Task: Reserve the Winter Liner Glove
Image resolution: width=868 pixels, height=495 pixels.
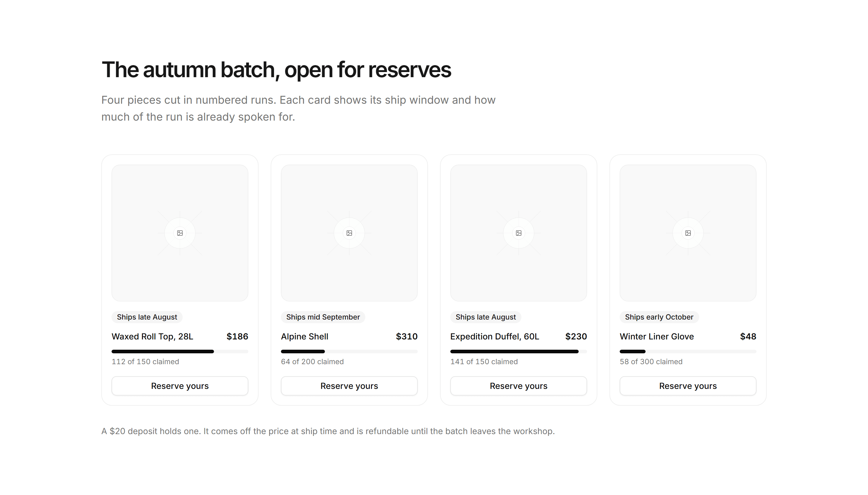Action: [x=688, y=386]
